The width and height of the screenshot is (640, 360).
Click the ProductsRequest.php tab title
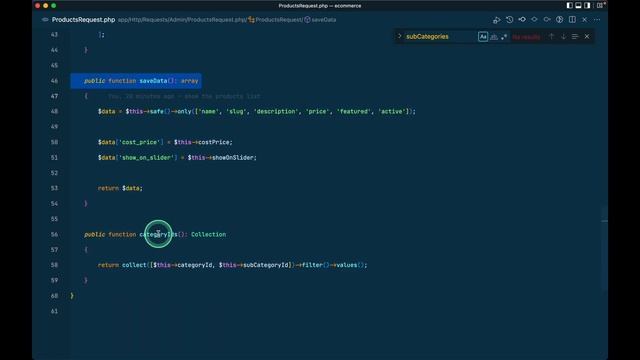pos(83,20)
